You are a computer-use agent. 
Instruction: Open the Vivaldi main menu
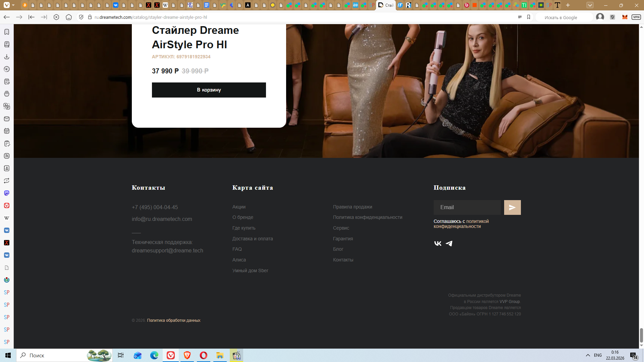coord(7,5)
